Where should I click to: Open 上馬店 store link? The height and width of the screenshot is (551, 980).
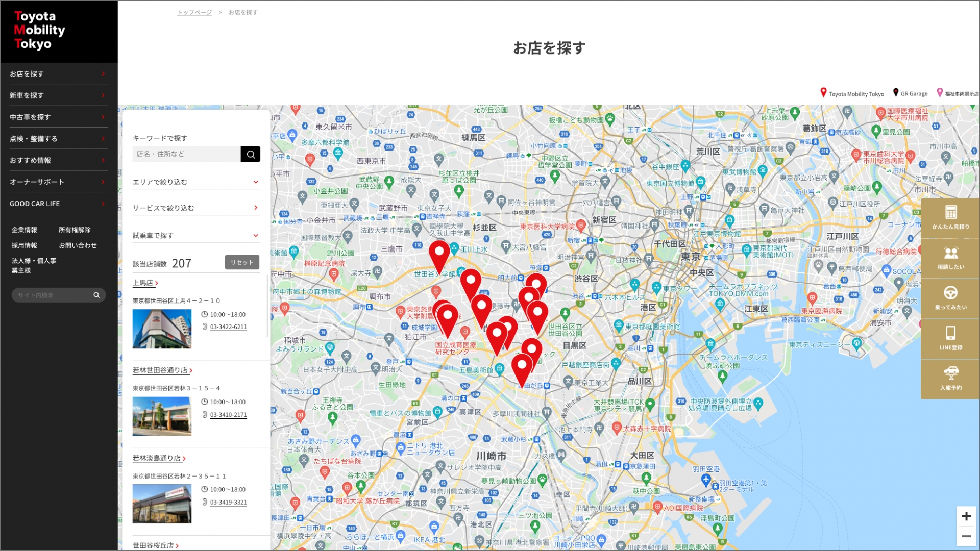tap(145, 283)
